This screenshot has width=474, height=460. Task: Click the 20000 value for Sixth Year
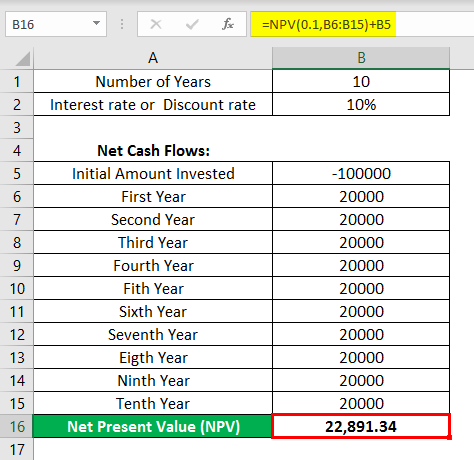coord(361,311)
